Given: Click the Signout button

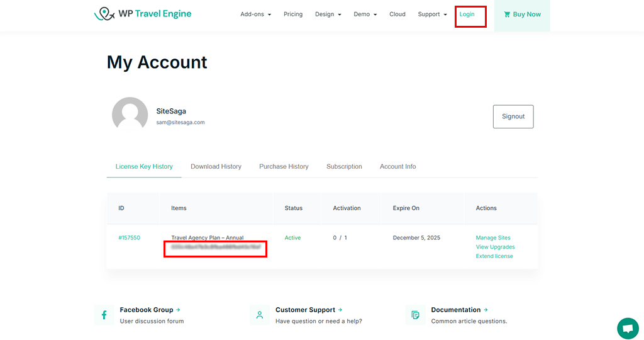Looking at the screenshot, I should 513,116.
